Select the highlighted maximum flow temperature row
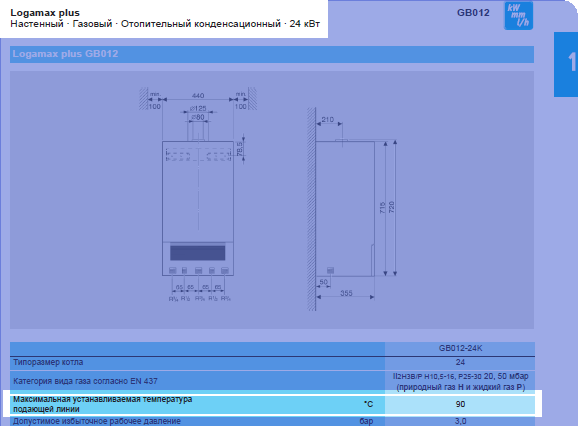578x426 pixels. (x=272, y=404)
